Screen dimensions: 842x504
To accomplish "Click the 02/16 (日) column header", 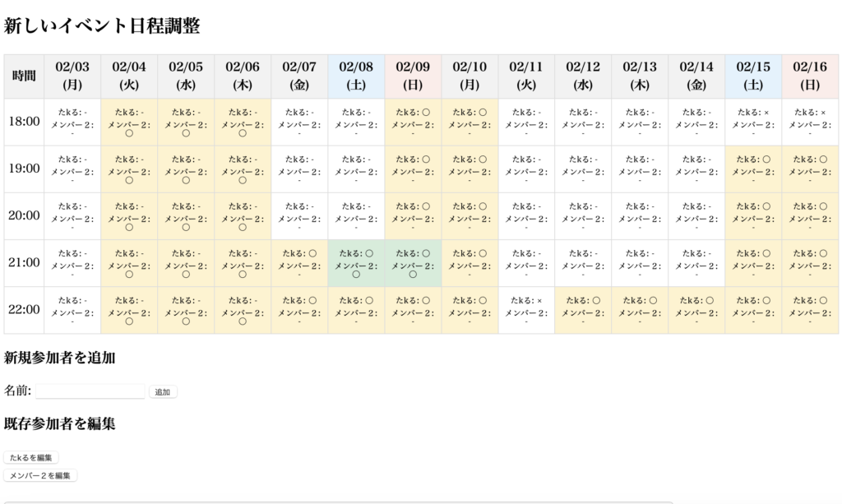I will pos(810,76).
